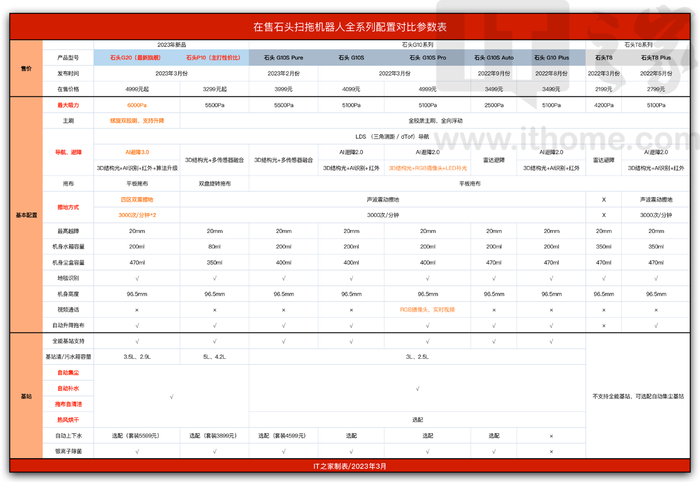
Task: Click the 2023年2月份 release date cell
Action: click(283, 73)
